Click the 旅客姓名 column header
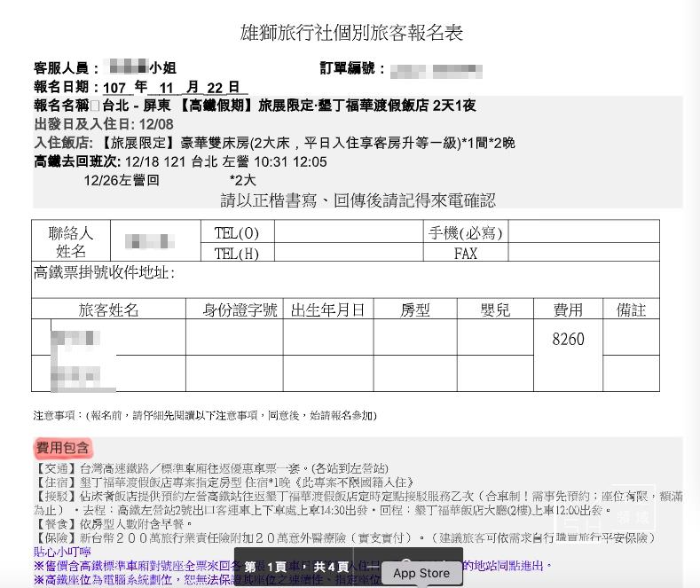 [x=108, y=310]
